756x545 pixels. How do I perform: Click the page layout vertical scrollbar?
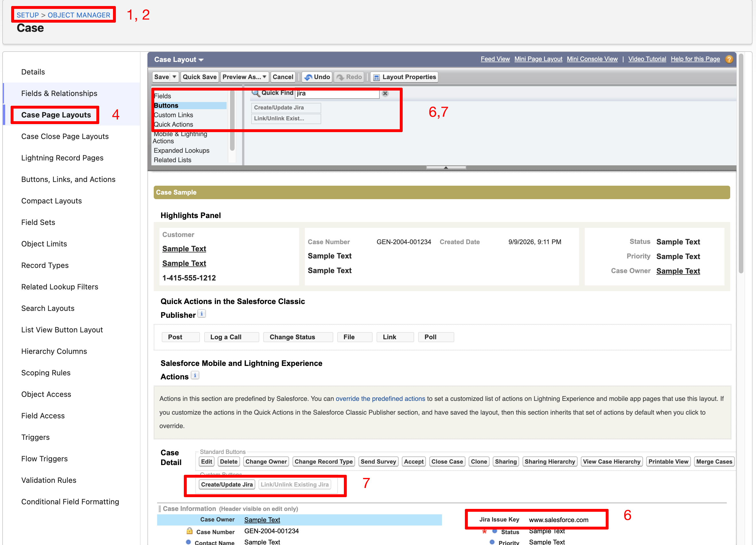pos(741,163)
